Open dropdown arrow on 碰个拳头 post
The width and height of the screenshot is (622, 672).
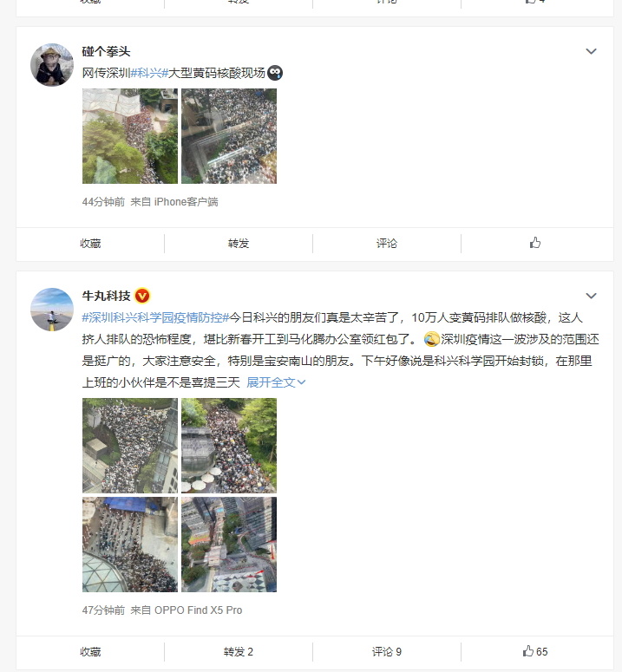point(591,51)
